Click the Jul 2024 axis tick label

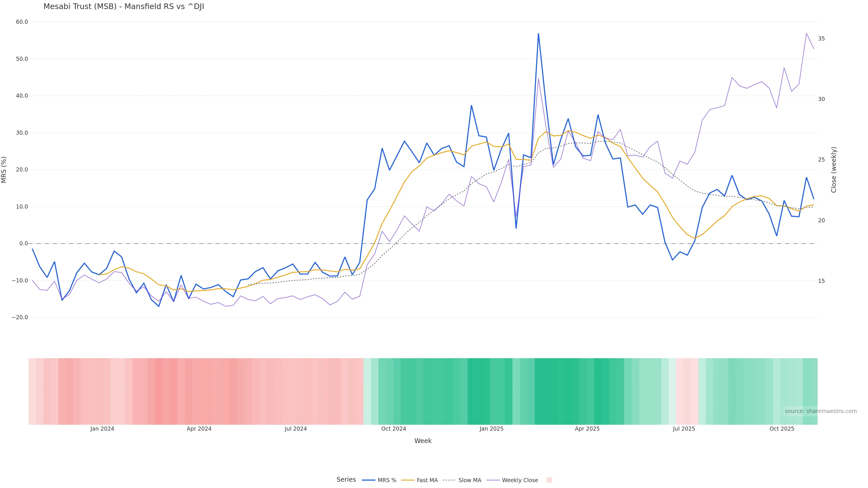click(295, 429)
